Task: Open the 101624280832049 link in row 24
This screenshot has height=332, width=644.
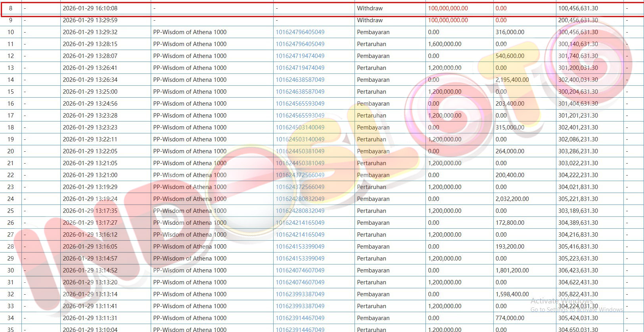Action: (300, 199)
